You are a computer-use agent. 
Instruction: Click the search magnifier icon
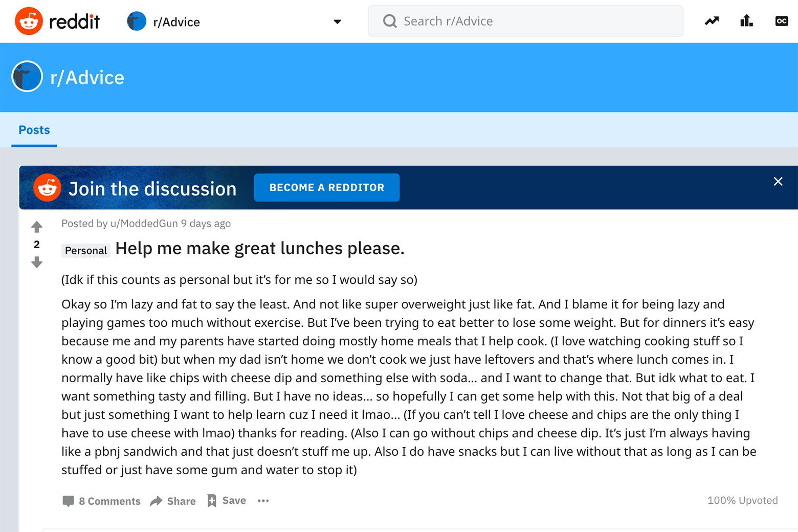click(389, 21)
